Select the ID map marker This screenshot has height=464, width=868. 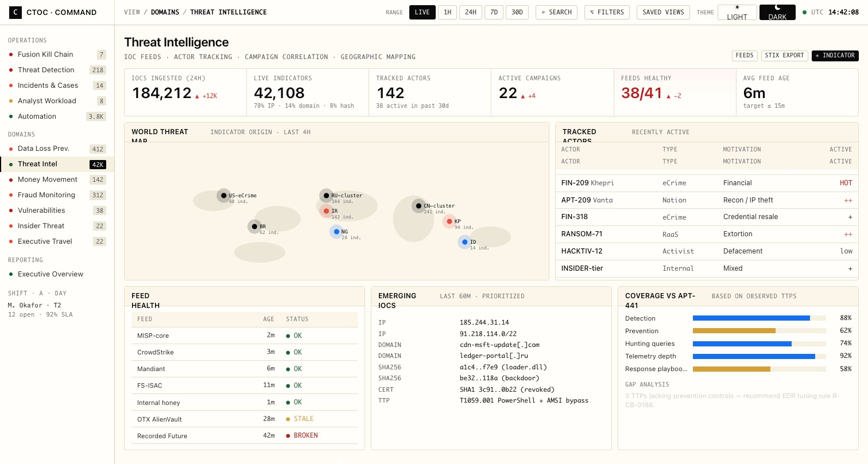[x=464, y=242]
